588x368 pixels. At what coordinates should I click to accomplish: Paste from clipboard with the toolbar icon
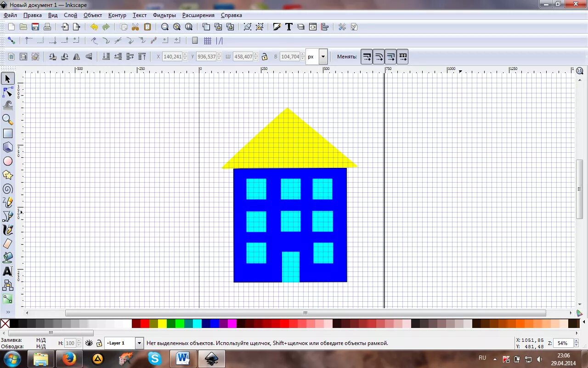pyautogui.click(x=147, y=27)
